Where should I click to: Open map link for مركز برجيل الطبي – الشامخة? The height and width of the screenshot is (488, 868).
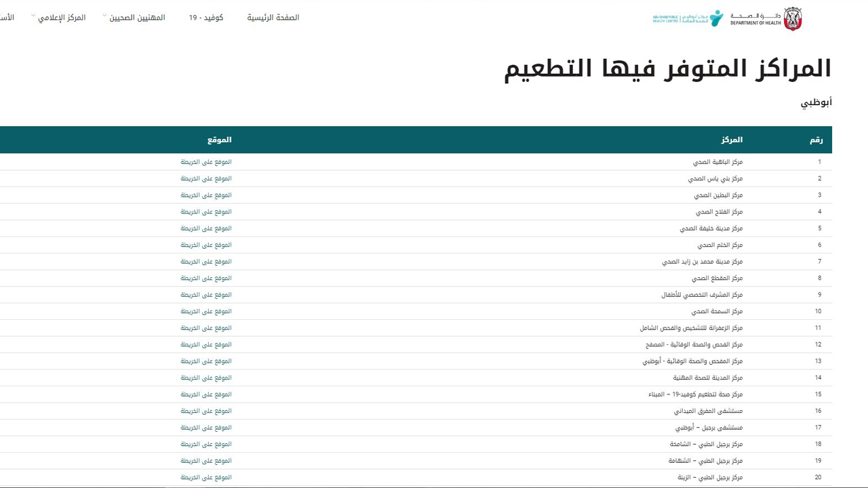tap(205, 445)
